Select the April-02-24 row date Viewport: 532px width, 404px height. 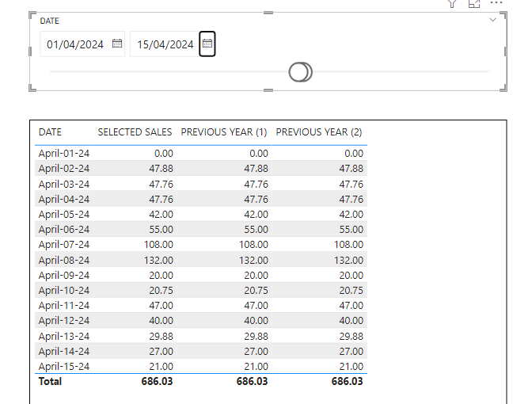pos(64,169)
